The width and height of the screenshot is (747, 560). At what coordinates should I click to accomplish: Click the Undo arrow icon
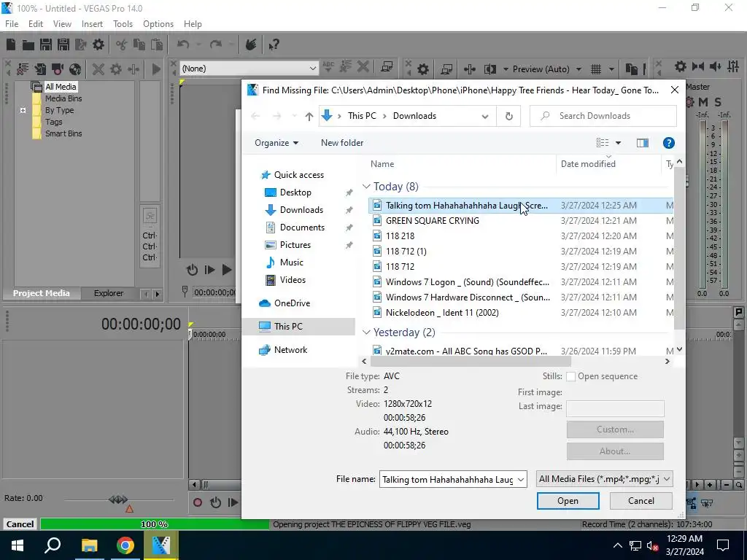(x=183, y=44)
